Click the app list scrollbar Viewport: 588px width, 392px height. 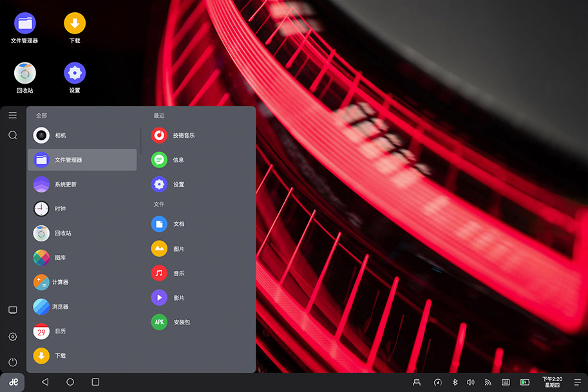[140, 141]
